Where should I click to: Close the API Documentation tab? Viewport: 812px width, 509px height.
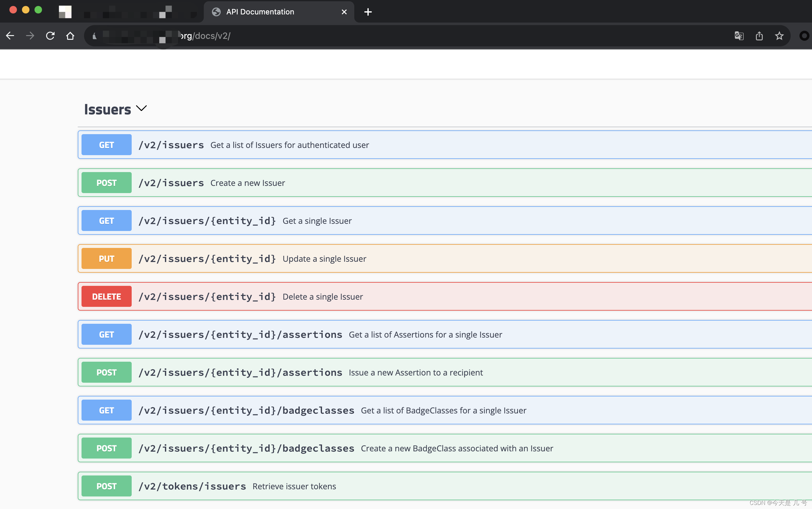pos(344,12)
